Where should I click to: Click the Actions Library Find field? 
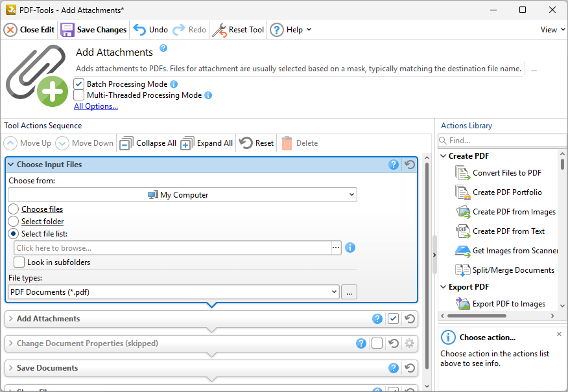click(502, 141)
